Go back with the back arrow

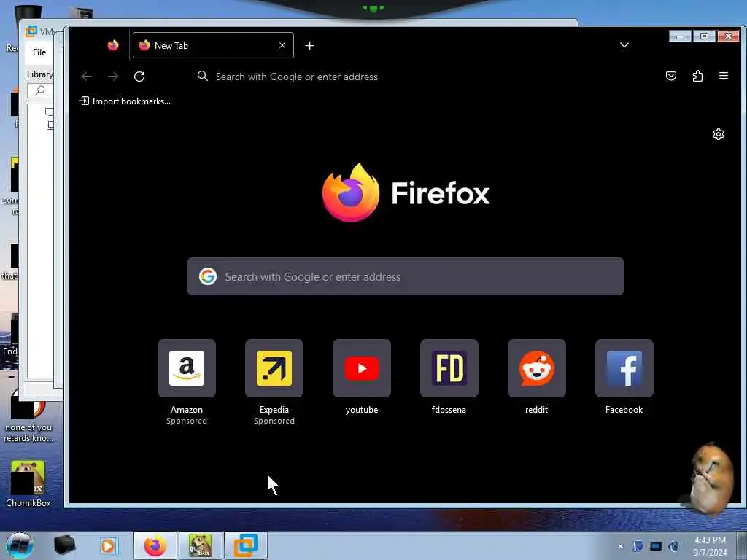click(87, 76)
